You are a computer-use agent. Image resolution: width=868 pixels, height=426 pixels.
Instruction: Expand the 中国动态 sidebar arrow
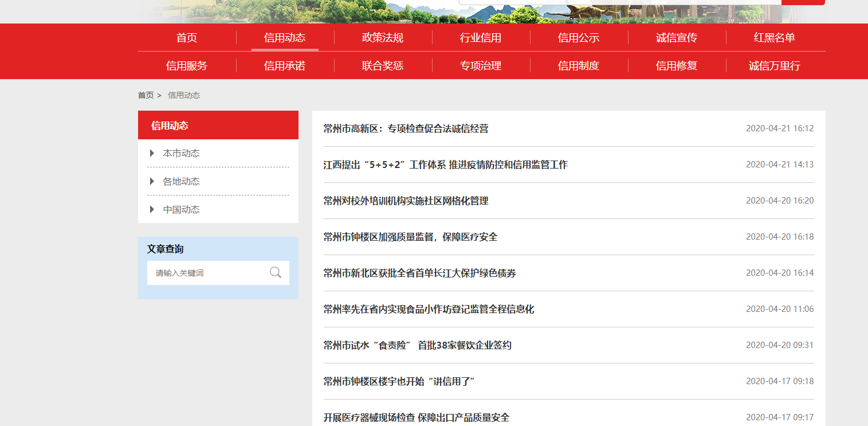click(152, 209)
